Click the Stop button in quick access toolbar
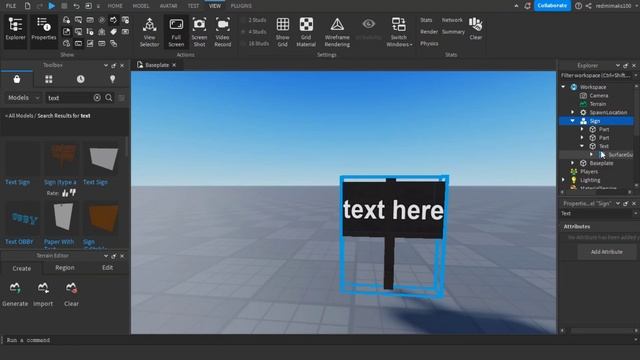The image size is (640, 360). coord(64,6)
